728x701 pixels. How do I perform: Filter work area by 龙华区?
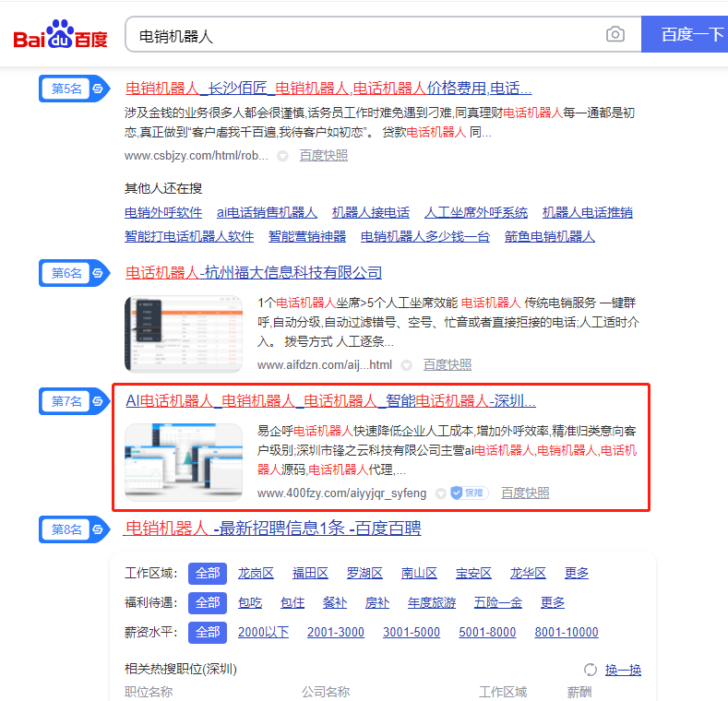click(x=528, y=574)
